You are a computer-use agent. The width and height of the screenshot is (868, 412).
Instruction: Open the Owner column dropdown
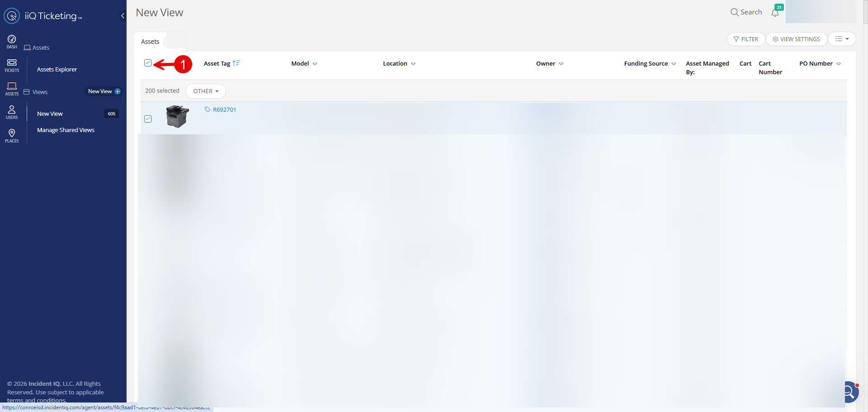(x=561, y=64)
